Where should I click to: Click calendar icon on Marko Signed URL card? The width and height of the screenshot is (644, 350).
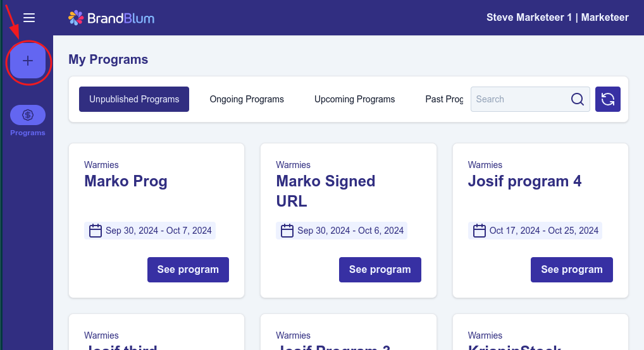pyautogui.click(x=287, y=231)
